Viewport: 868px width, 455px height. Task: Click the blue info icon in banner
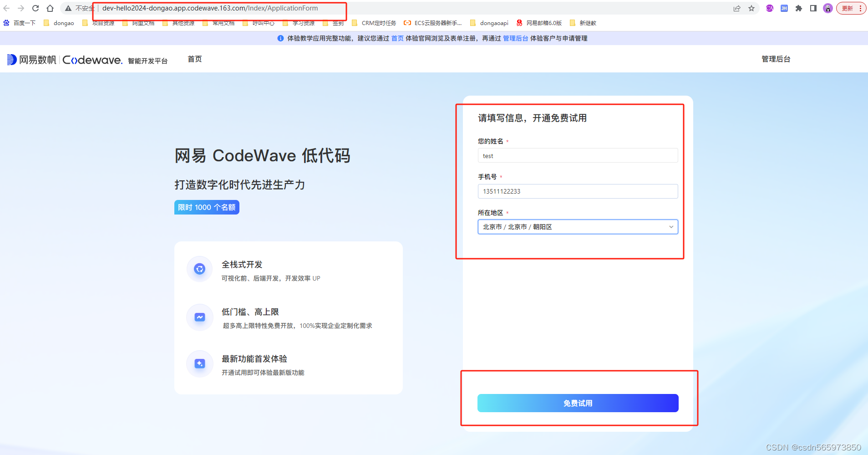[x=280, y=38]
